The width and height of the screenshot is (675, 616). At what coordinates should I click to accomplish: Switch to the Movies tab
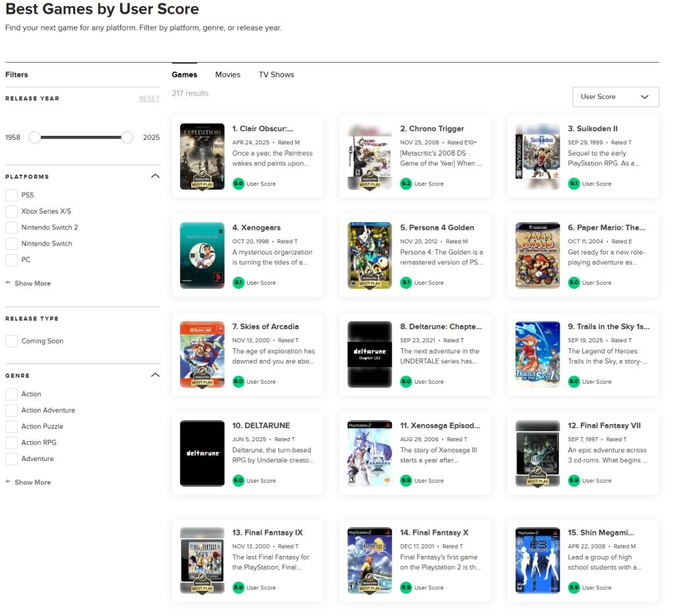click(x=227, y=75)
